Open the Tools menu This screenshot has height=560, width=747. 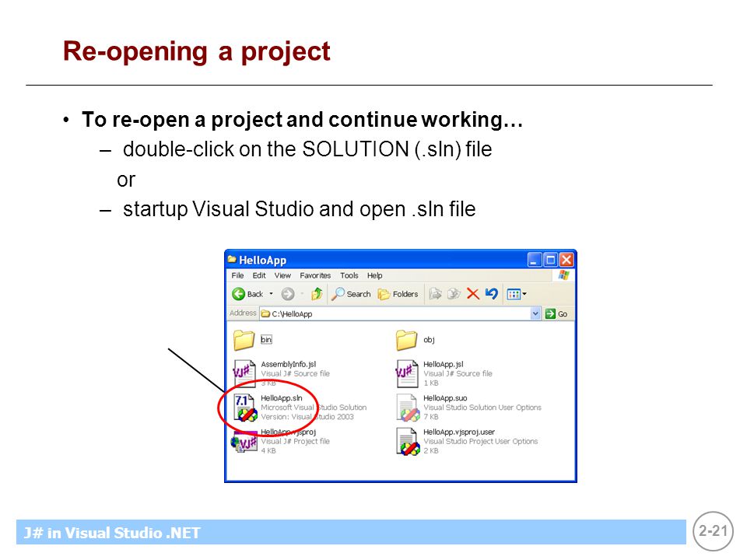tap(349, 275)
